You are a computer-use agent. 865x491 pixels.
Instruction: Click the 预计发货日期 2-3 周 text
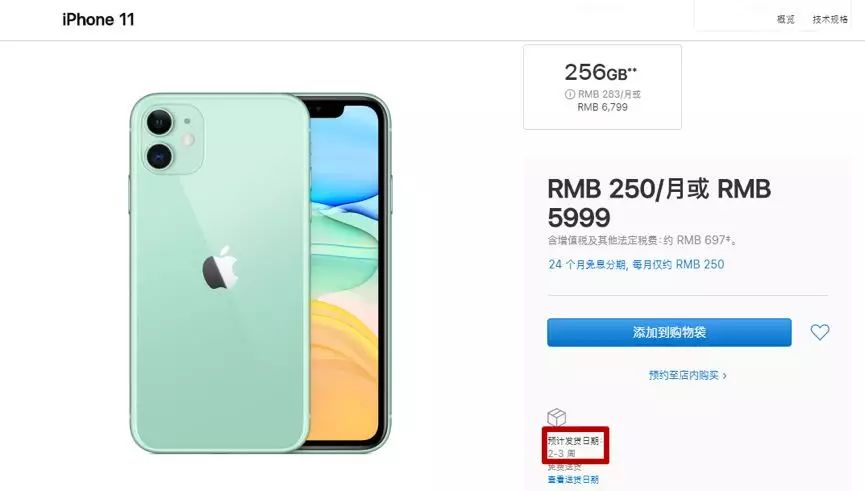(x=575, y=447)
